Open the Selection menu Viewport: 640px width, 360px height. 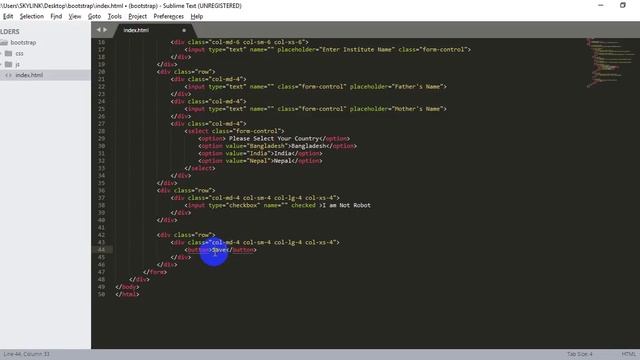click(x=31, y=16)
